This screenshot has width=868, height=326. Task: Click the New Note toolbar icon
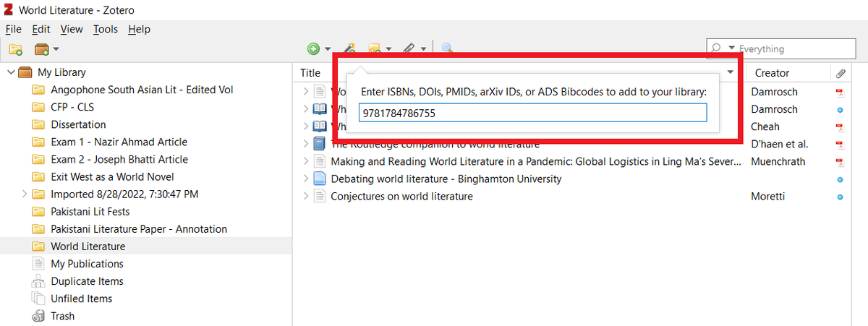tap(375, 49)
